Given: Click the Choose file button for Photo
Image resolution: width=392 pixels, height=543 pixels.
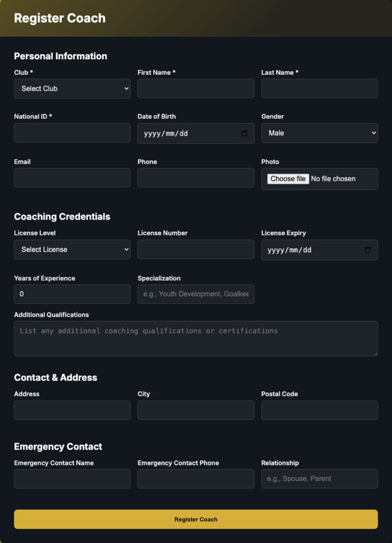Looking at the screenshot, I should [x=288, y=179].
